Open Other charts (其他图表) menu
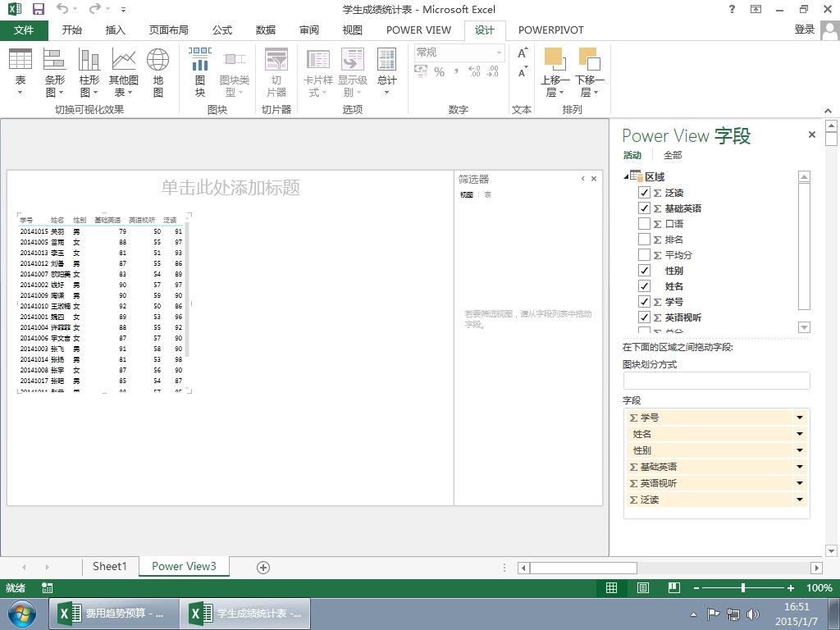This screenshot has height=630, width=840. (x=123, y=72)
